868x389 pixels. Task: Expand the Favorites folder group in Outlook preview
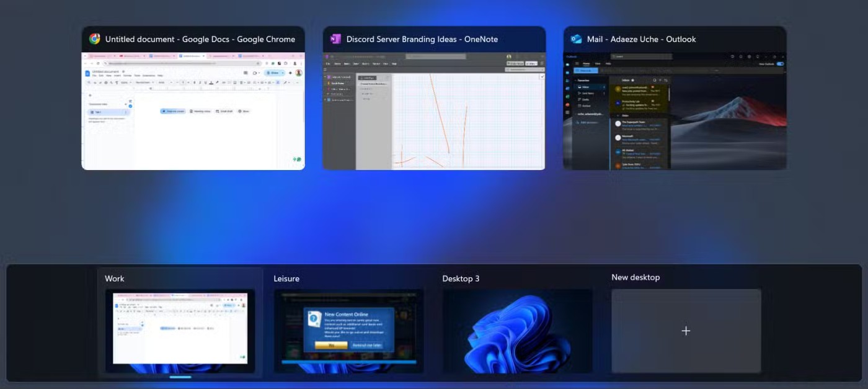point(576,80)
